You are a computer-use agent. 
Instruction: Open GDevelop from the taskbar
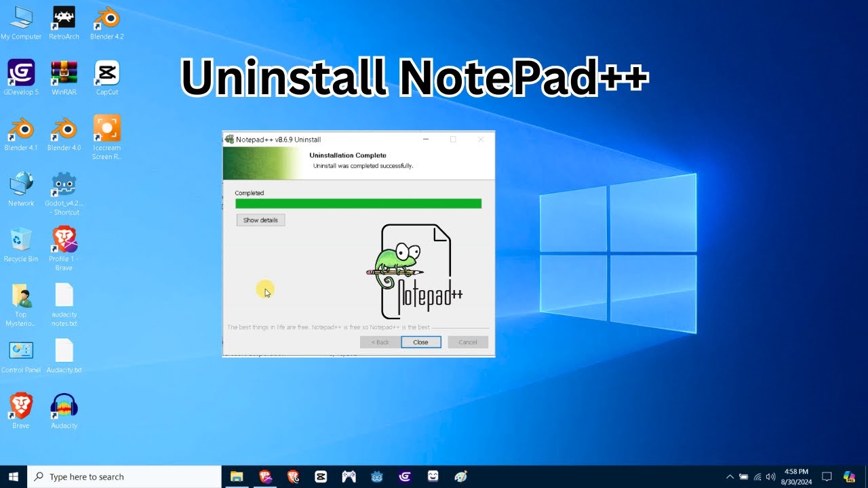coord(405,476)
